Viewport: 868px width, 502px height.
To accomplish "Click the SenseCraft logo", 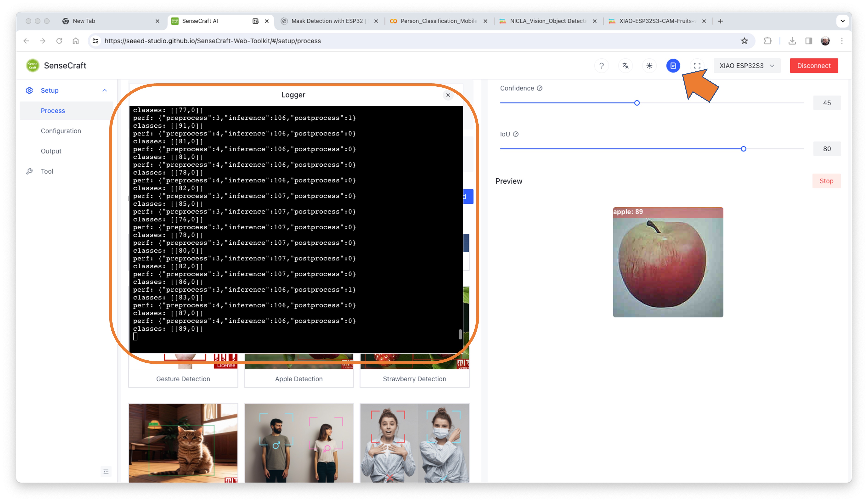I will pyautogui.click(x=32, y=66).
